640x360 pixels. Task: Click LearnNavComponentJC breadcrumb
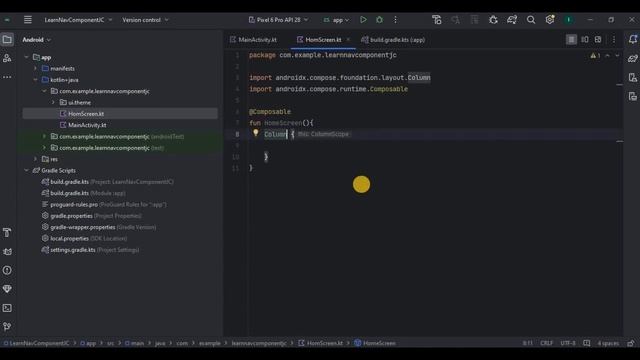(36, 343)
